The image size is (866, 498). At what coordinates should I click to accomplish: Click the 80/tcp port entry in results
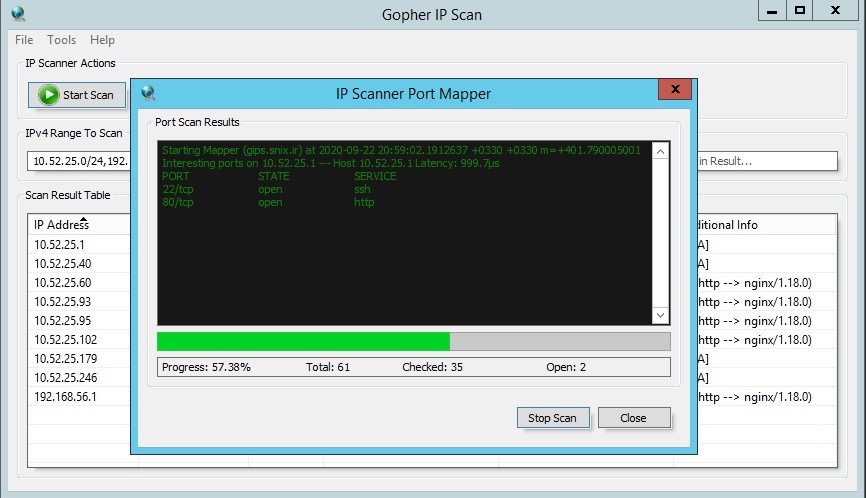177,202
